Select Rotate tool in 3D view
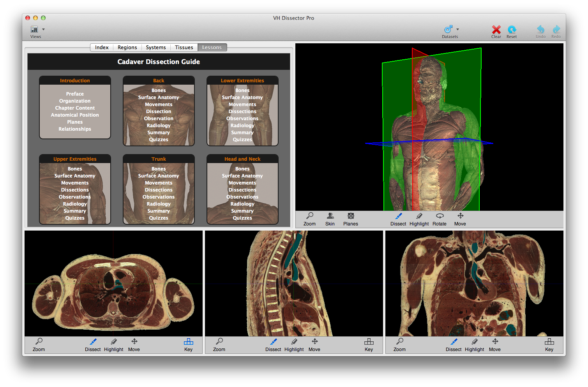Screen dimensions: 588x387 tap(440, 219)
